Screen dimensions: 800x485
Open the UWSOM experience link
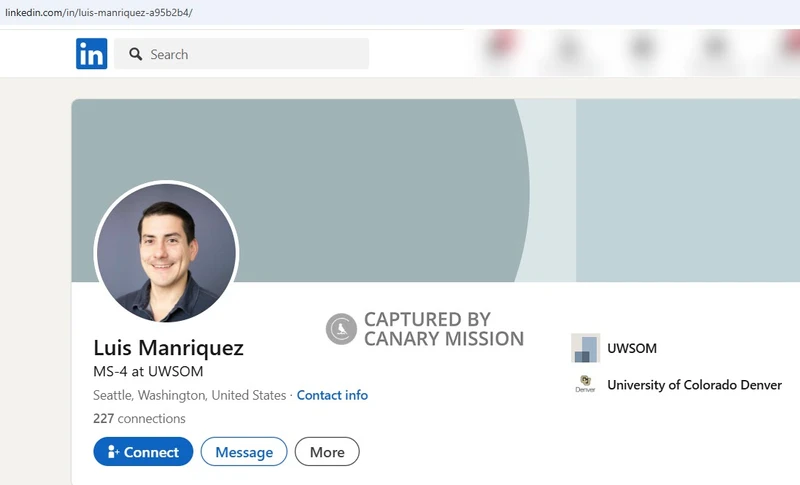point(632,348)
